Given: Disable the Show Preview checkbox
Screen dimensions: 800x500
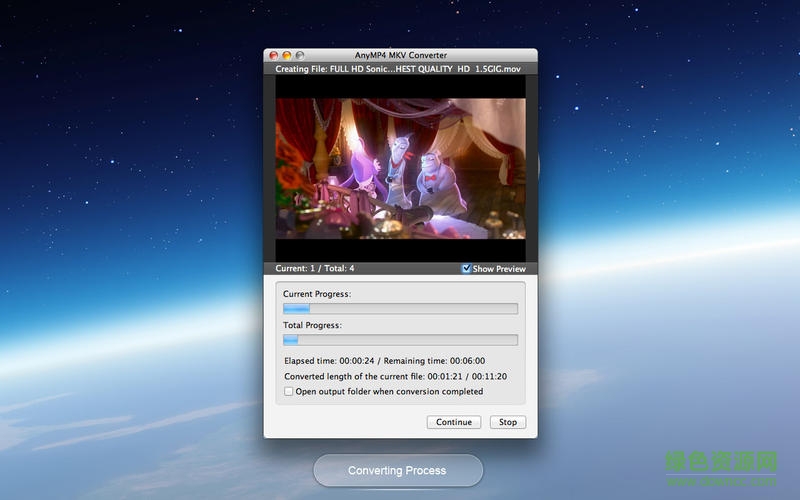Looking at the screenshot, I should (x=467, y=269).
